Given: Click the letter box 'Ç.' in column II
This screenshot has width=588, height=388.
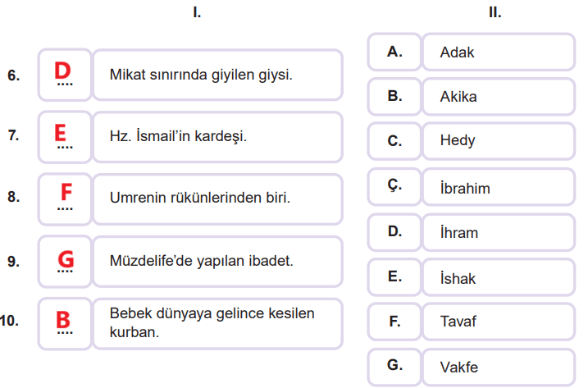Looking at the screenshot, I should 394,186.
